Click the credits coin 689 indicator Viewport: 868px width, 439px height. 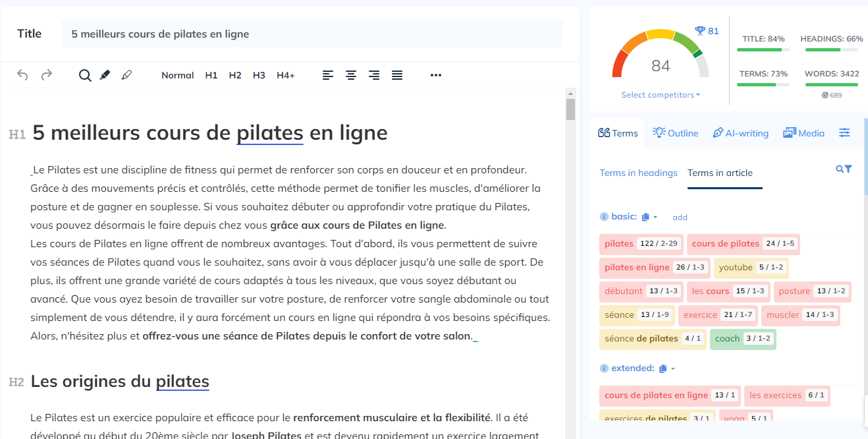point(832,95)
